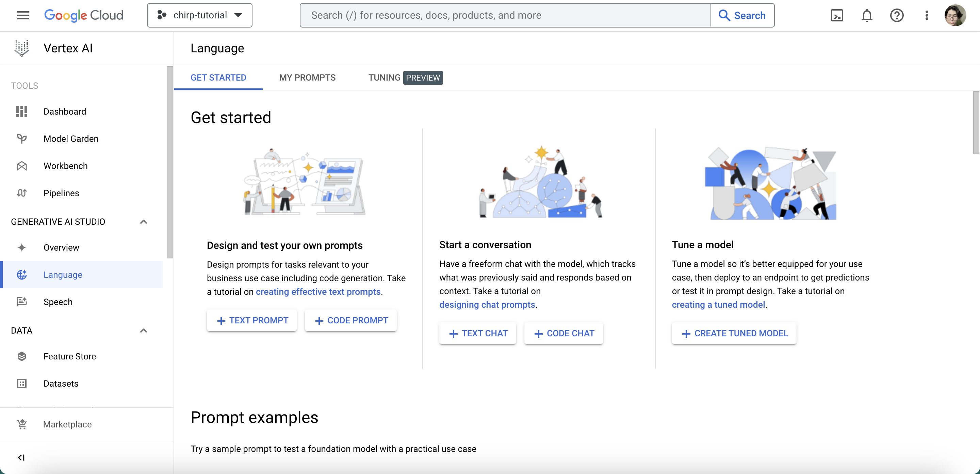Switch to the My Prompts tab
This screenshot has height=474, width=980.
coord(307,78)
